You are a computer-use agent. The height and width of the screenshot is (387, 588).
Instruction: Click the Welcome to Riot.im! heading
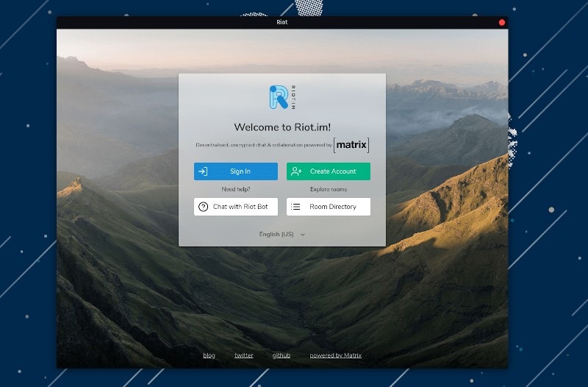tap(282, 127)
